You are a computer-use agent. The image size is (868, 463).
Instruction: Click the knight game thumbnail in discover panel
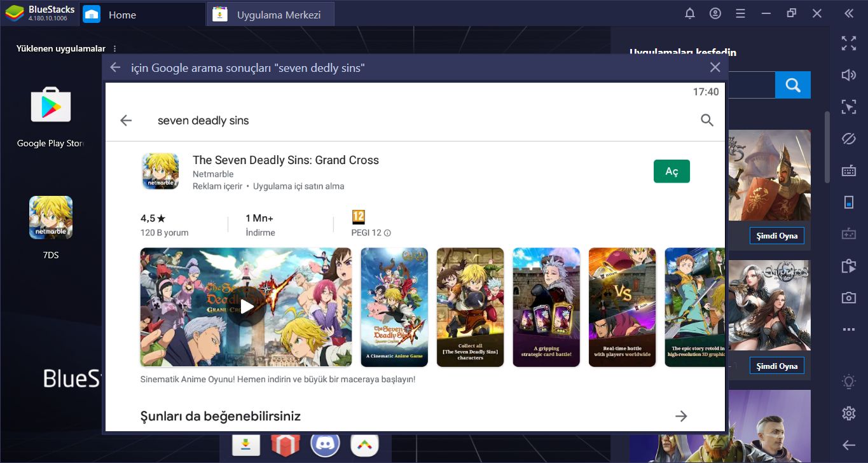pos(769,176)
